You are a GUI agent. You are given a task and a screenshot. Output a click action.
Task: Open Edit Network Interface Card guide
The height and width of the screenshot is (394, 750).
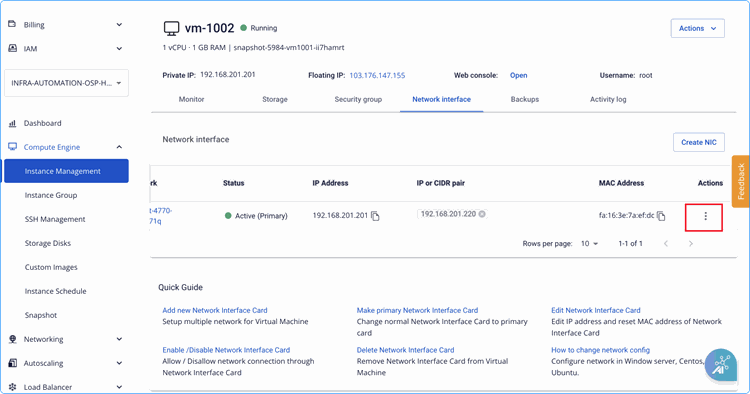[x=596, y=310]
